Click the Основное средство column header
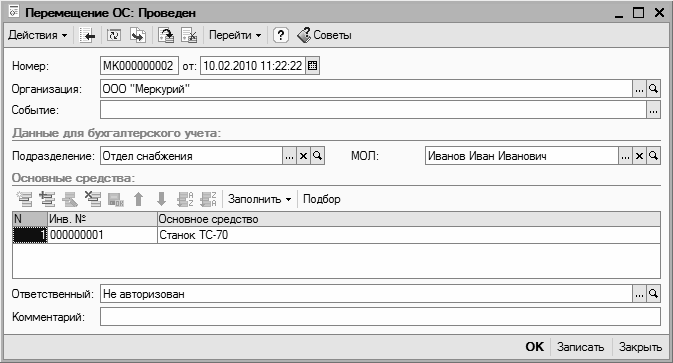This screenshot has height=363, width=673. coord(409,219)
